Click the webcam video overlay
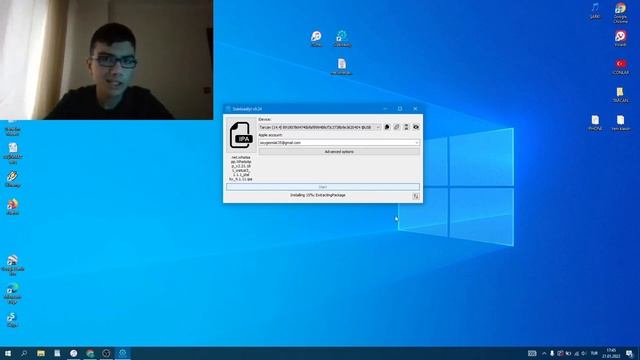640x360 pixels. point(107,60)
